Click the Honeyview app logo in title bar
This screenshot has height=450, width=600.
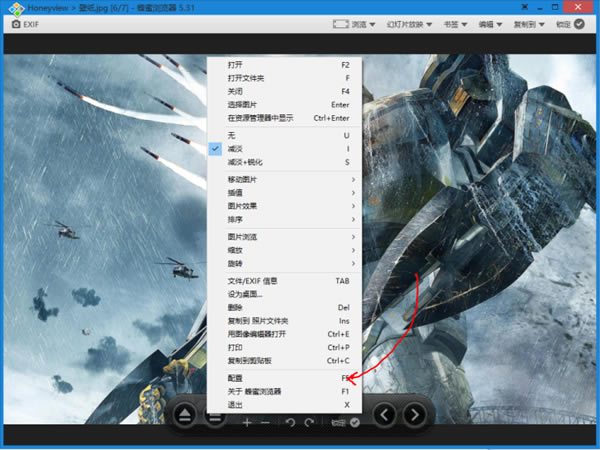[x=16, y=8]
